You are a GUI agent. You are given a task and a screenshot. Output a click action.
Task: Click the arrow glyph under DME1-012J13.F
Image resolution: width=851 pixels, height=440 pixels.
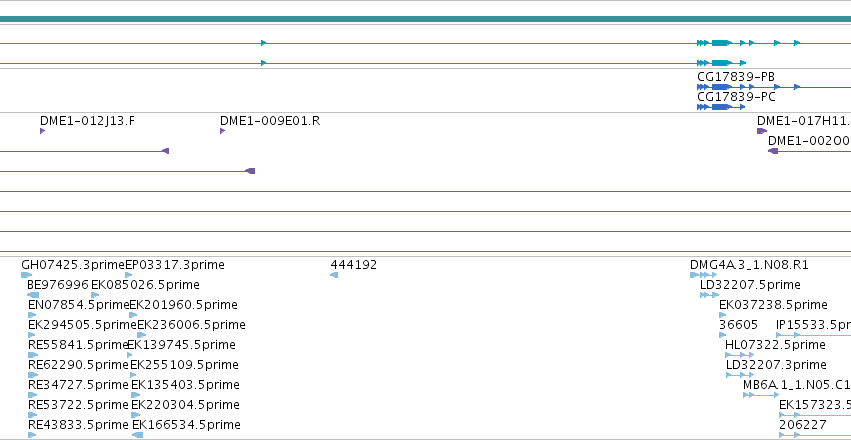pyautogui.click(x=42, y=131)
